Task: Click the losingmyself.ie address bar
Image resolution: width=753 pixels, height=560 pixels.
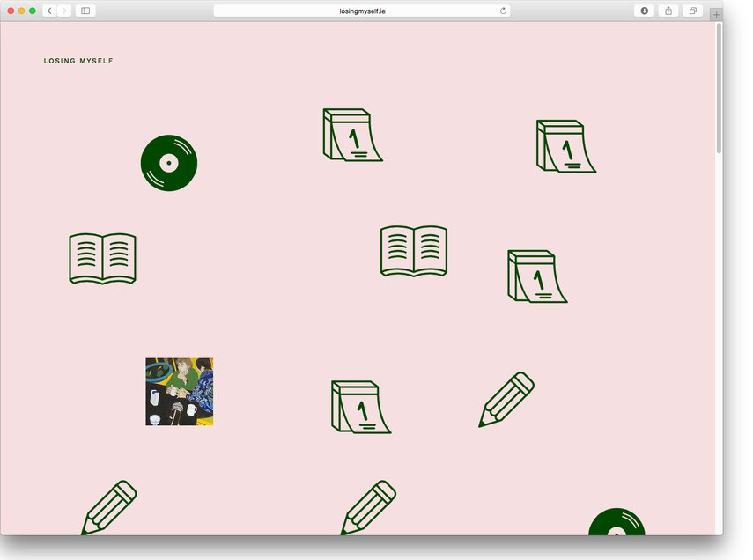Action: click(362, 11)
